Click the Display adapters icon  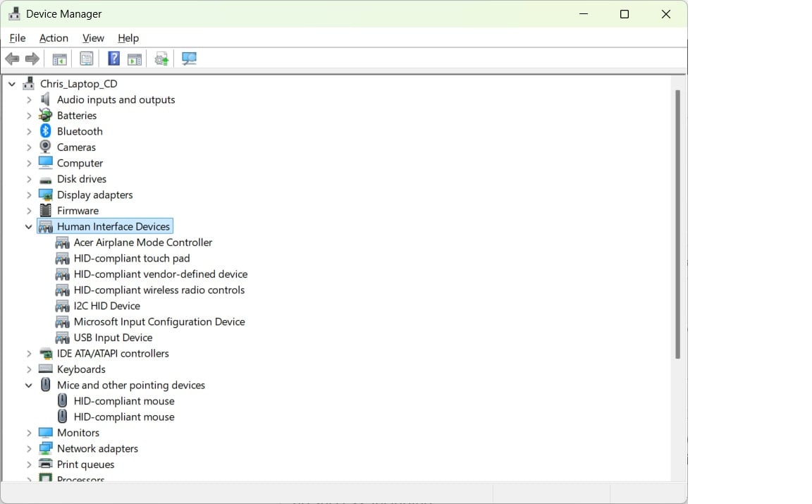(x=46, y=195)
